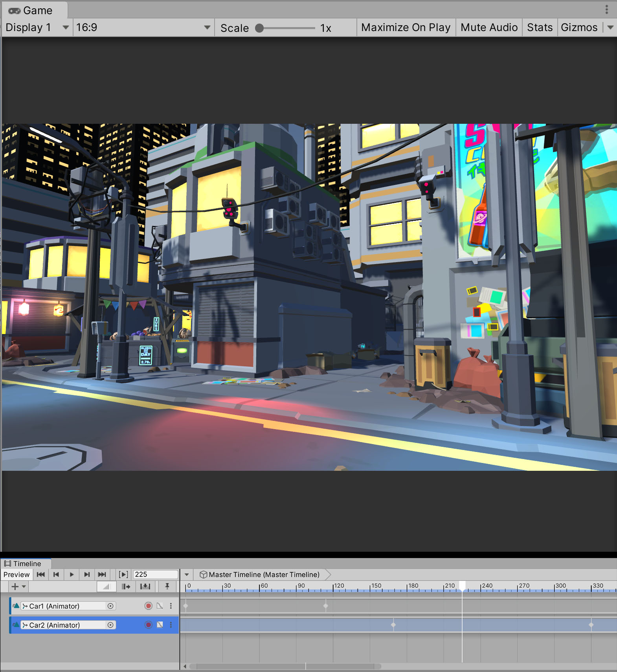Arm recording on the Car1 track
Image resolution: width=617 pixels, height=672 pixels.
pyautogui.click(x=148, y=606)
